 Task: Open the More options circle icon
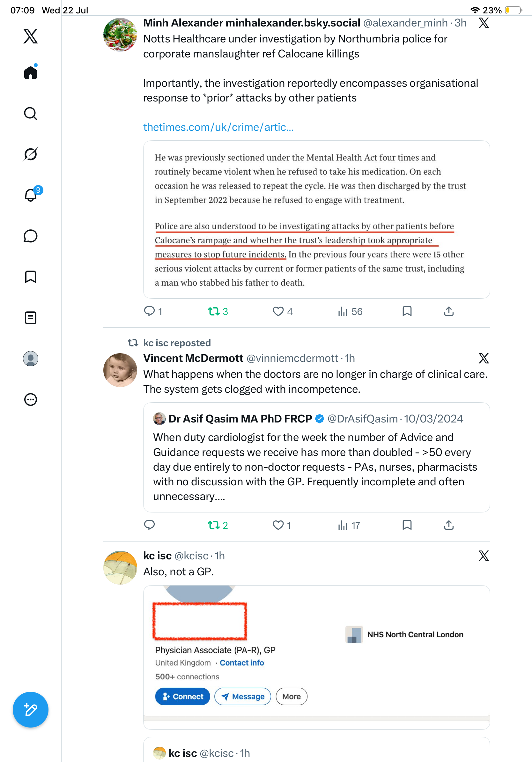coord(31,400)
